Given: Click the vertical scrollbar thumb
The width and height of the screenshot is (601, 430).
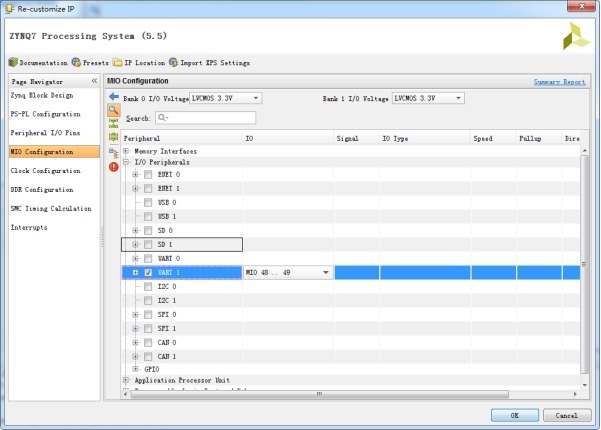Looking at the screenshot, I should pyautogui.click(x=585, y=264).
